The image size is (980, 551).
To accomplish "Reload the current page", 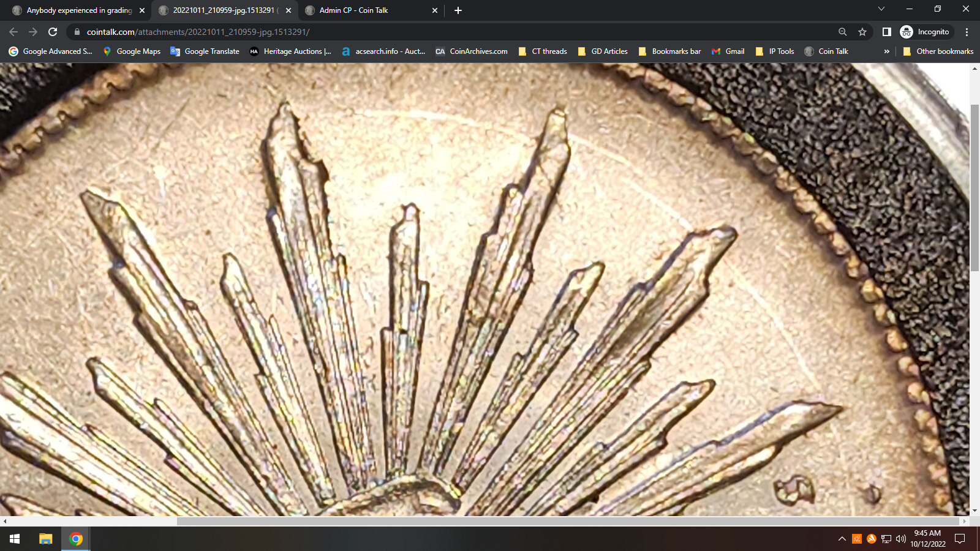I will click(x=53, y=32).
